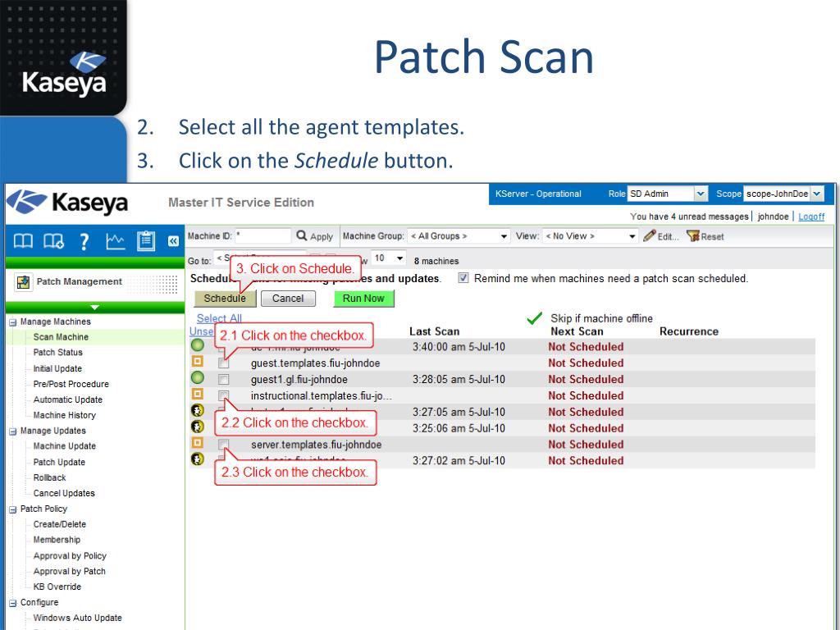The height and width of the screenshot is (630, 840).
Task: Open Patch Status in the navigation tree
Action: [x=58, y=353]
